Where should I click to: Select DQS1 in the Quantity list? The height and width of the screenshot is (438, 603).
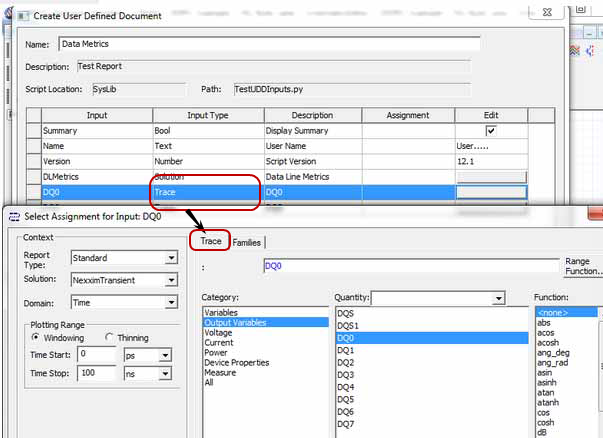(348, 326)
